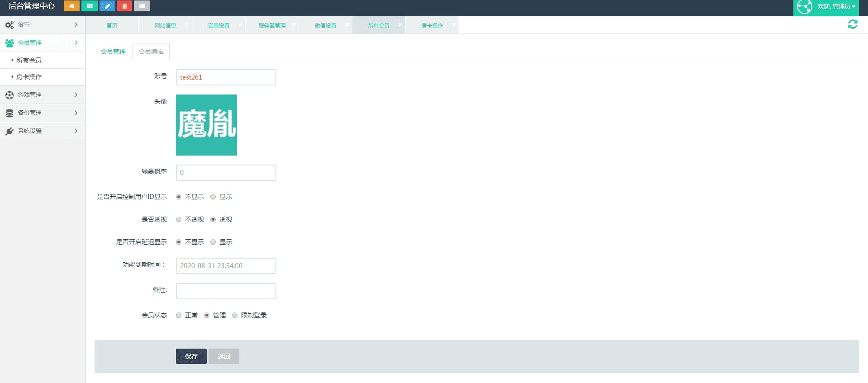Click the green grid icon button
This screenshot has width=868, height=383.
tap(90, 6)
